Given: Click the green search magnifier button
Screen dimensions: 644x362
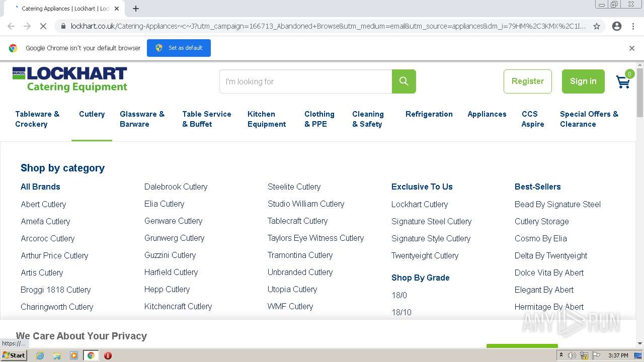Looking at the screenshot, I should coord(404,81).
